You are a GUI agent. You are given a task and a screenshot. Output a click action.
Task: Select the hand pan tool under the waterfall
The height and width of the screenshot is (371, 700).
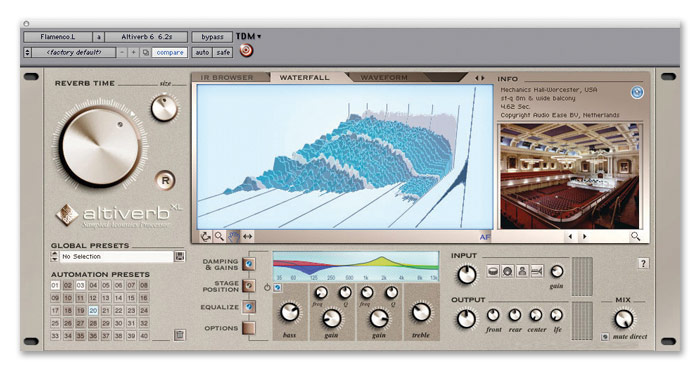[x=233, y=236]
